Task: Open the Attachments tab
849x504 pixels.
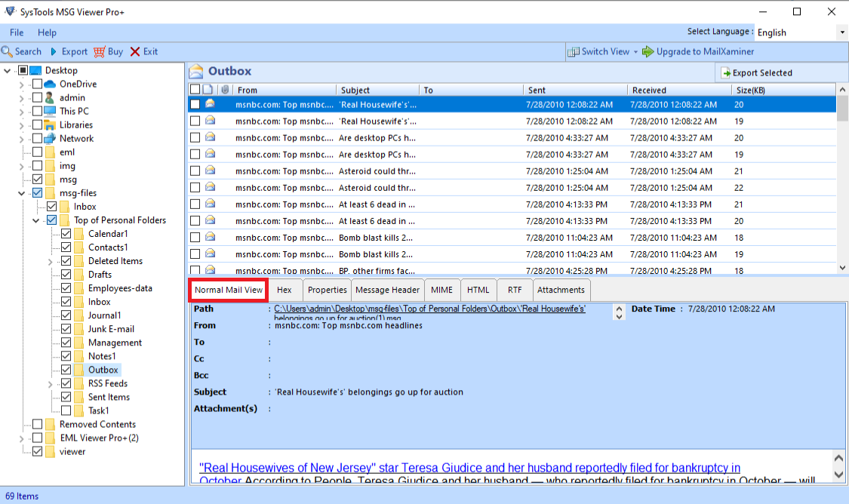Action: click(561, 290)
